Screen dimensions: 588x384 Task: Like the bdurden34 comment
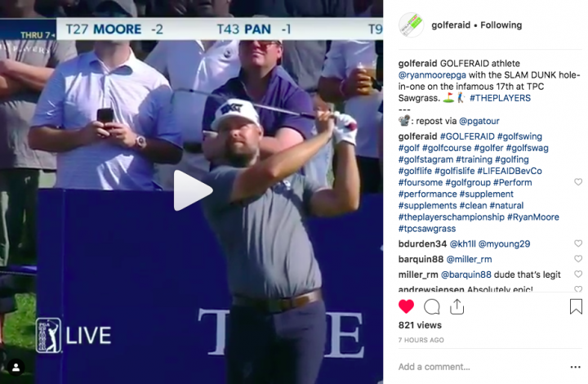(x=578, y=243)
